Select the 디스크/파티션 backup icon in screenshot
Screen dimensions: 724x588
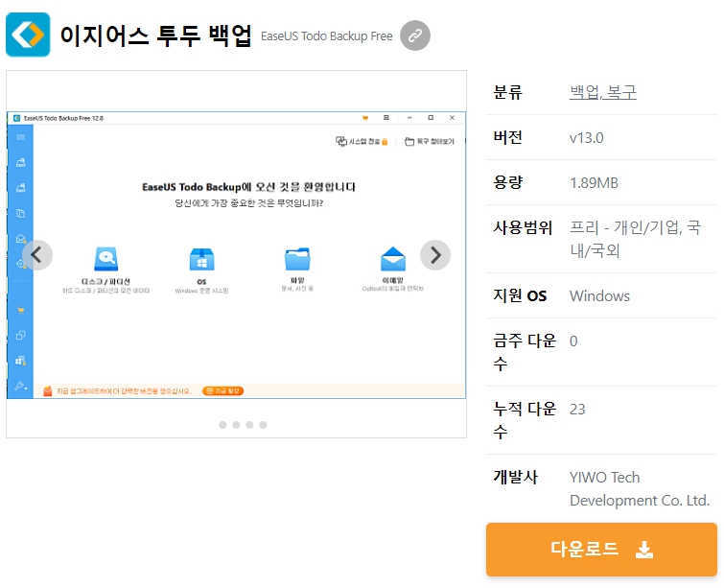pos(106,259)
